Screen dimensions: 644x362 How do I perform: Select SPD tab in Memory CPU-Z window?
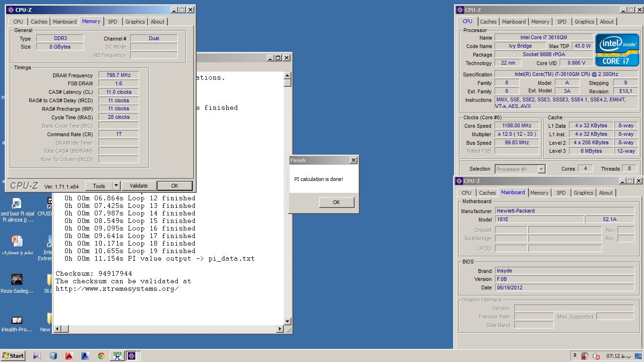112,22
